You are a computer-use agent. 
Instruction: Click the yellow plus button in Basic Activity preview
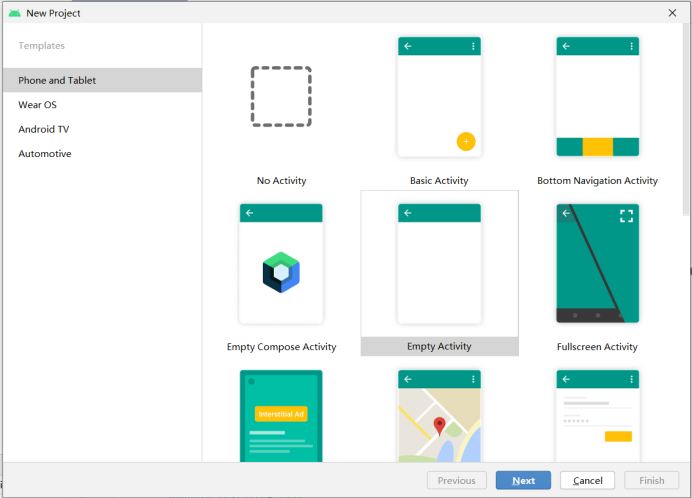coord(466,142)
